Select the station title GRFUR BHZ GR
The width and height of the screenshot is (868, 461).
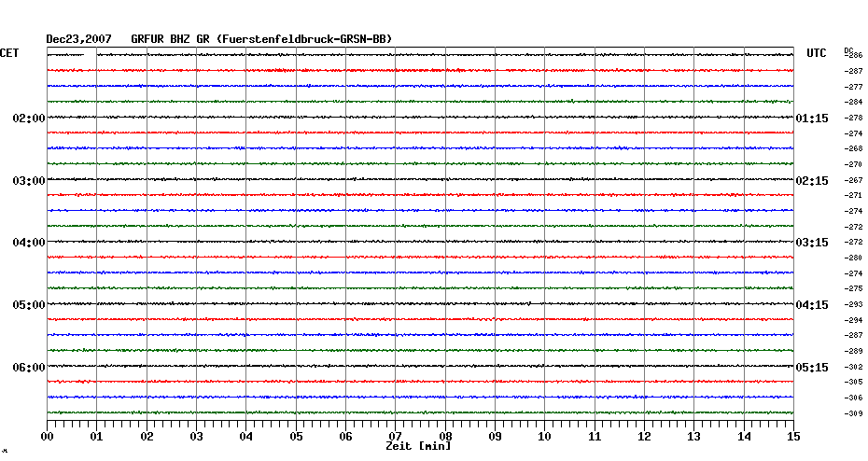tap(171, 39)
